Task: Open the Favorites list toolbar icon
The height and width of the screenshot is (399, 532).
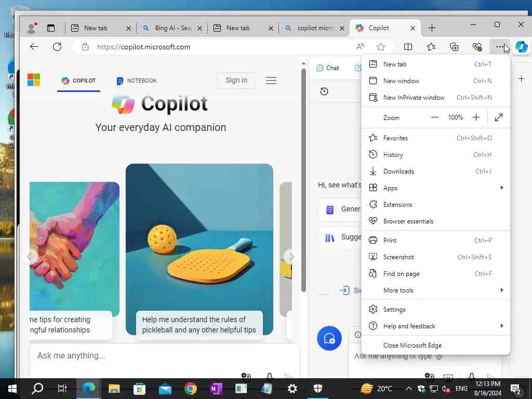Action: [x=431, y=47]
